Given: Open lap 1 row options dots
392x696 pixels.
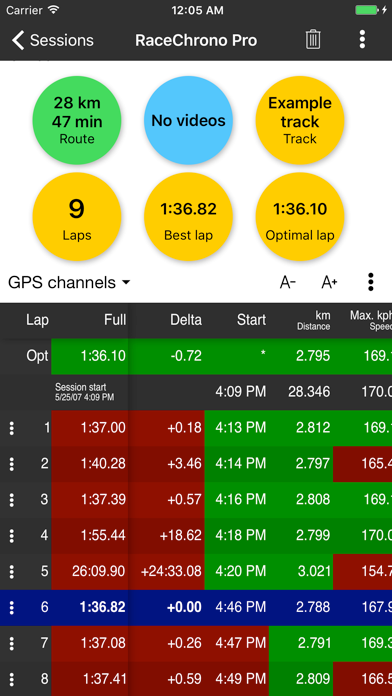Looking at the screenshot, I should click(12, 428).
